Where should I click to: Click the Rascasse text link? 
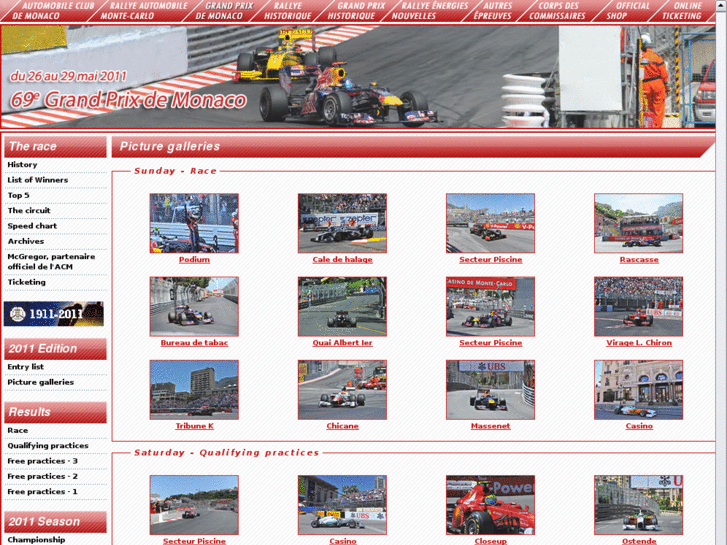coord(639,260)
